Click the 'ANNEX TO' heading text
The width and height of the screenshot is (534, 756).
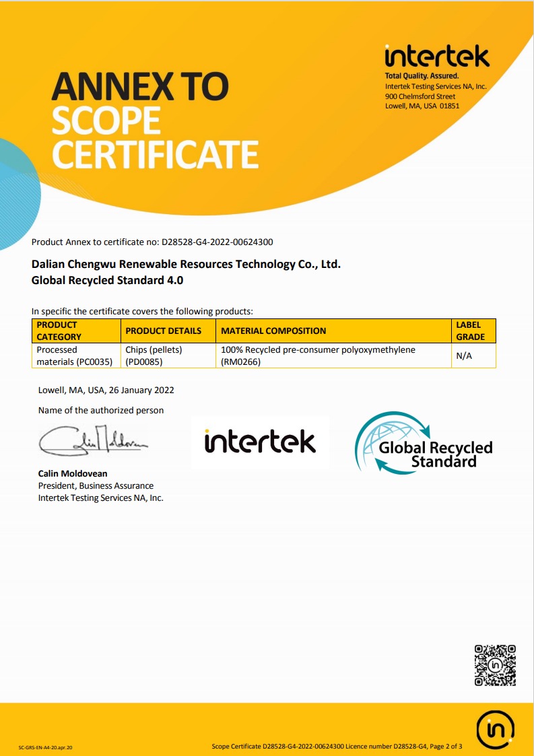(140, 87)
